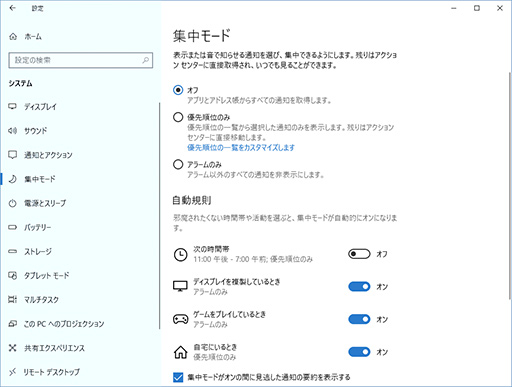Viewport: 512px width, 387px height.
Task: Open the 次の時間帯 rule settings
Action: pyautogui.click(x=253, y=254)
